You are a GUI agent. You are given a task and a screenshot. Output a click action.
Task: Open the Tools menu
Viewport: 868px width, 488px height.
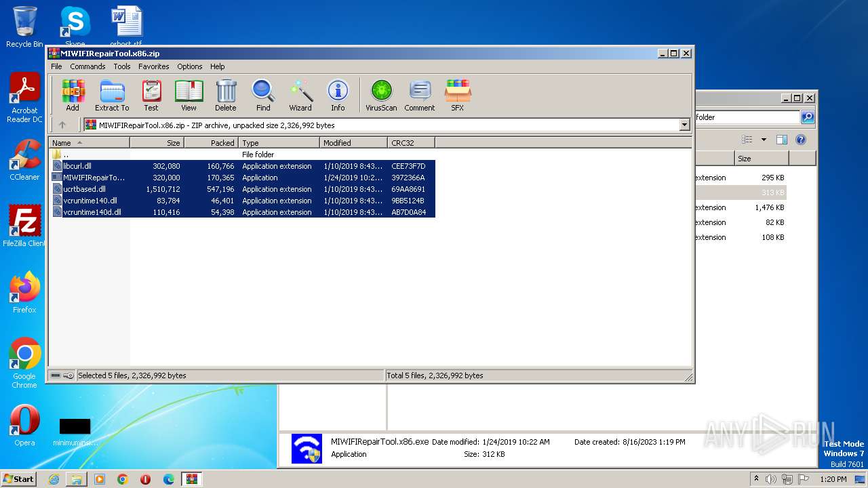[122, 66]
